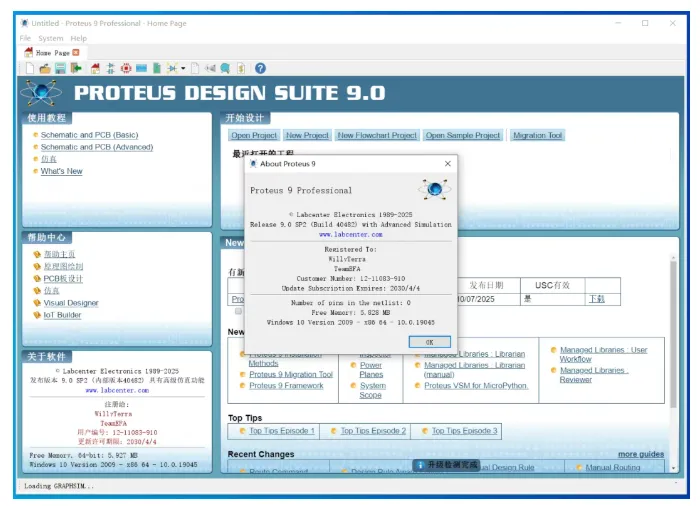700x506 pixels.
Task: Close the Home Page tab with orange X
Action: pyautogui.click(x=76, y=53)
